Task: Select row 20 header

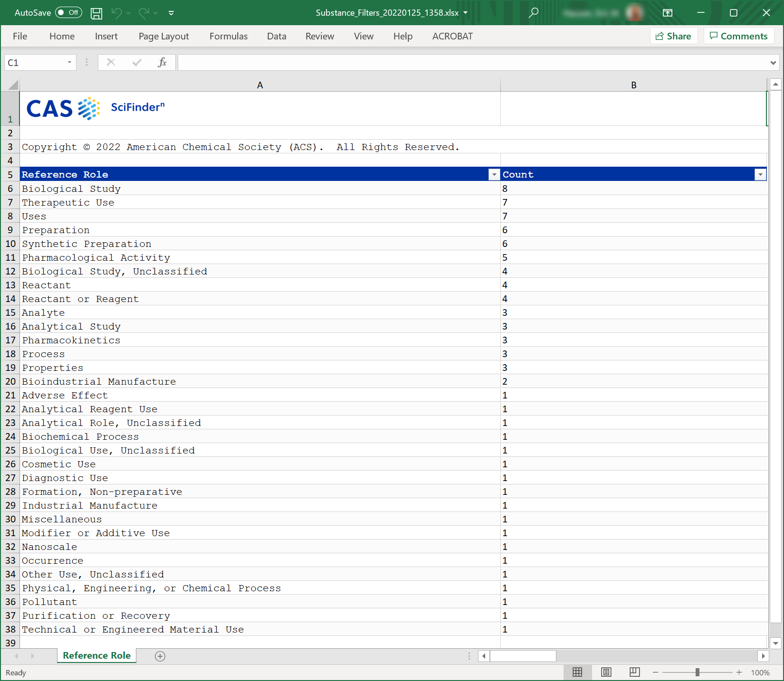Action: tap(10, 381)
